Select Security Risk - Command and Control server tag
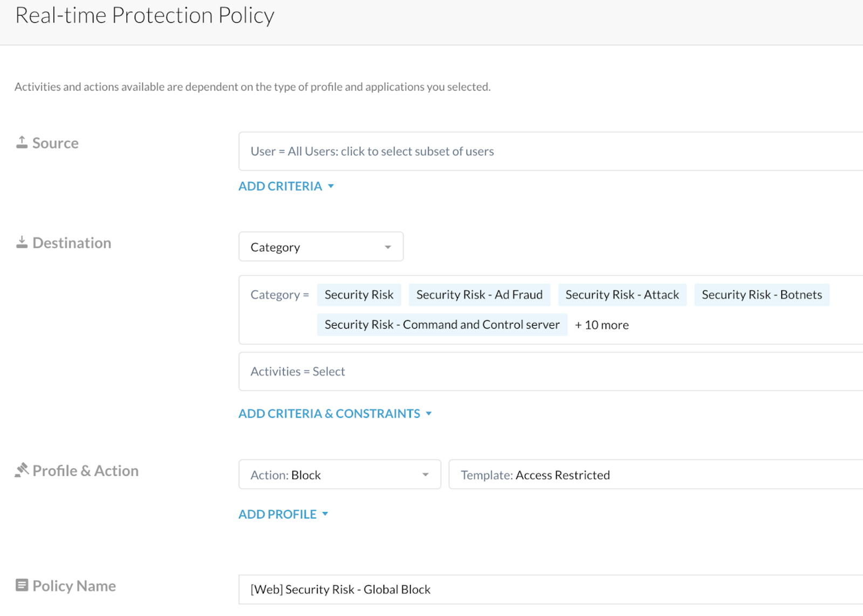This screenshot has width=863, height=616. click(x=442, y=325)
